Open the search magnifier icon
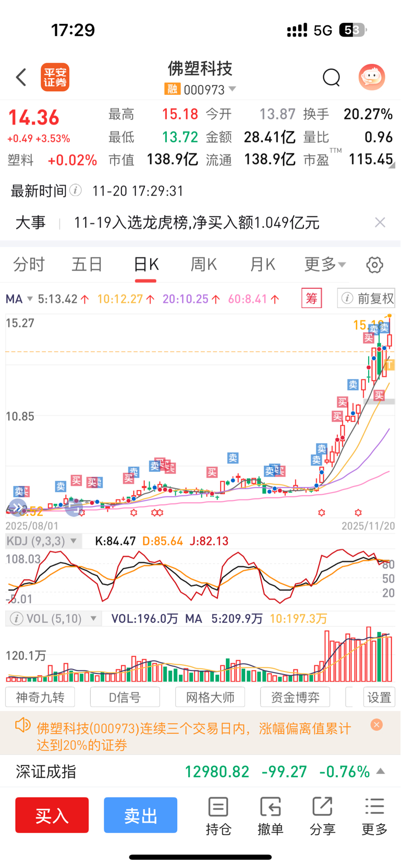 (x=331, y=78)
